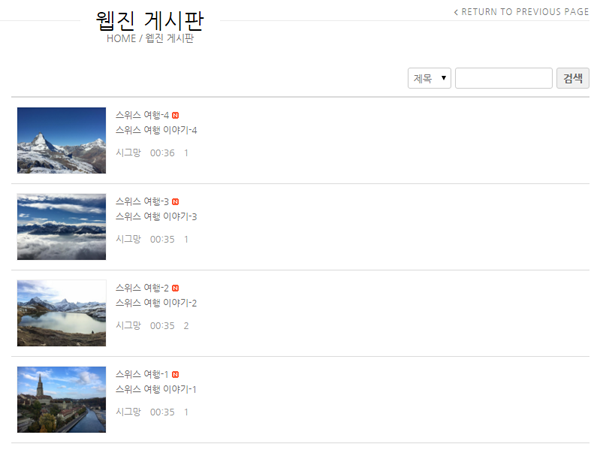Screen dimensions: 600x450
Task: Open the post titled 스위스 여행-4
Action: [142, 115]
